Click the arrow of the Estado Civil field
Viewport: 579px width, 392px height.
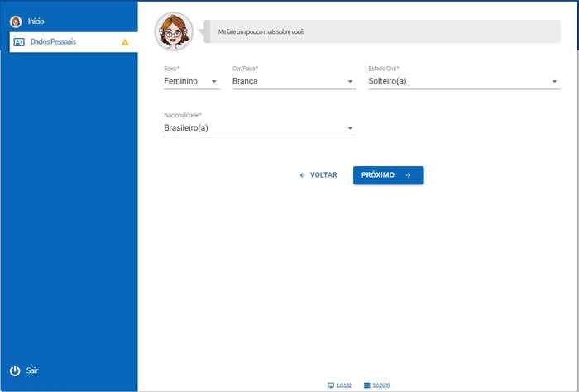[554, 82]
